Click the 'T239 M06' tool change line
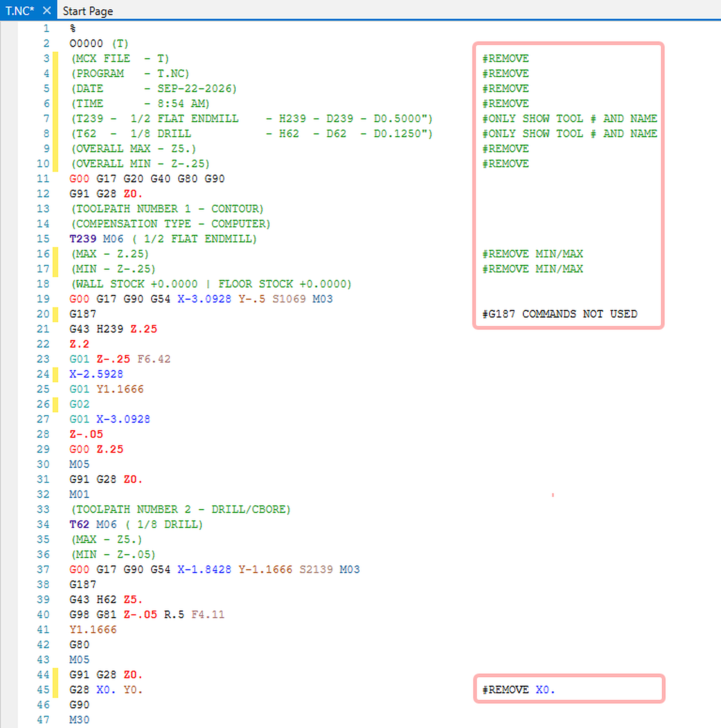This screenshot has height=728, width=721. point(163,239)
